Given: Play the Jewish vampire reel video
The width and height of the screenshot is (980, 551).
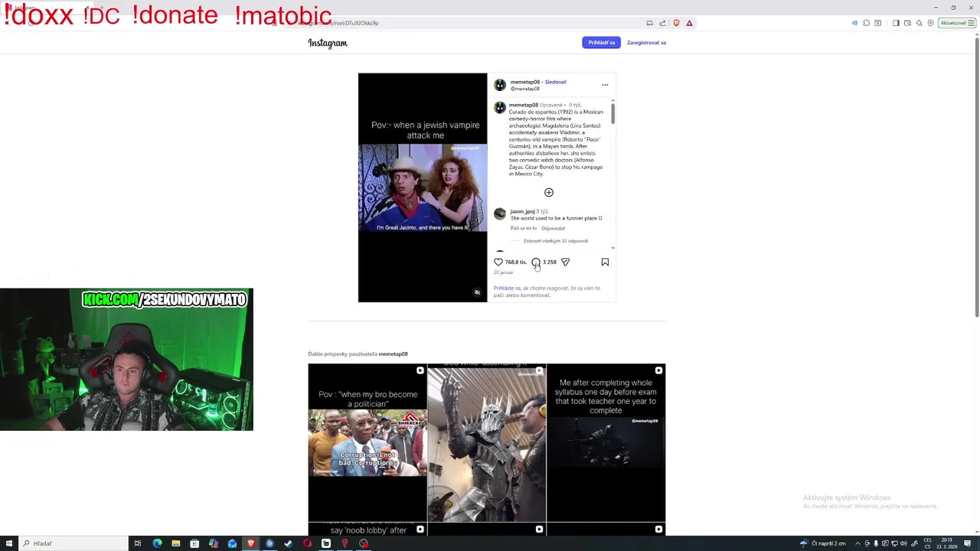Looking at the screenshot, I should coord(423,187).
